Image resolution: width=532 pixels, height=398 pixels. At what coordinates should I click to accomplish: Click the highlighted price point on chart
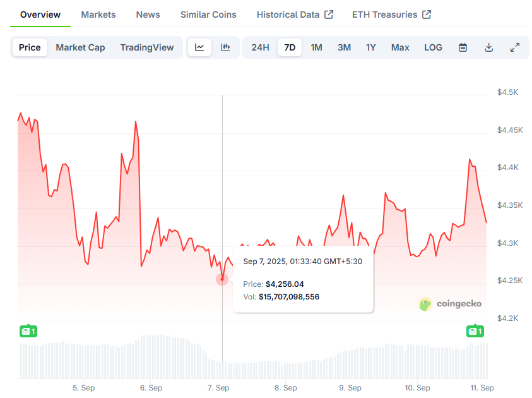point(222,279)
